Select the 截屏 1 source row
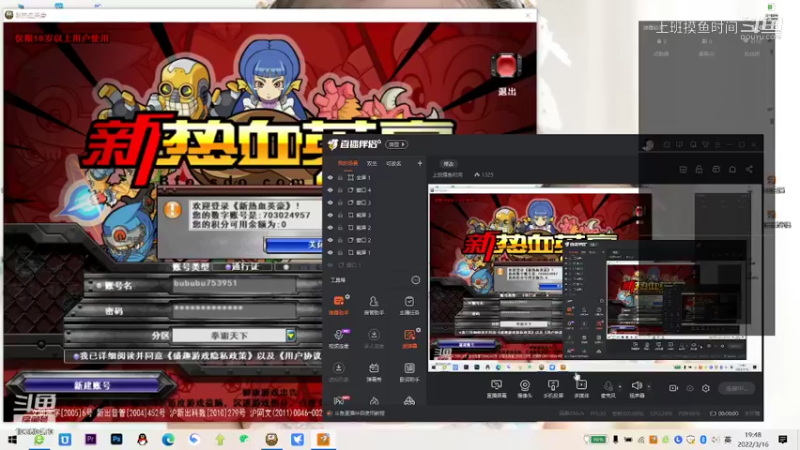 [375, 253]
